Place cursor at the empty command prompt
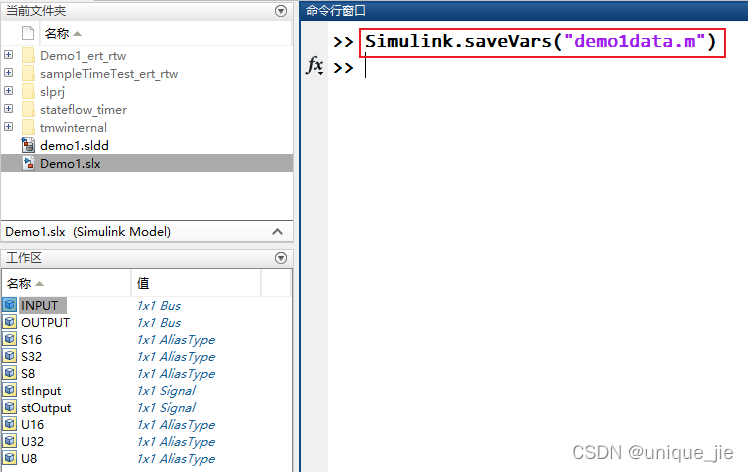This screenshot has height=472, width=748. 366,68
